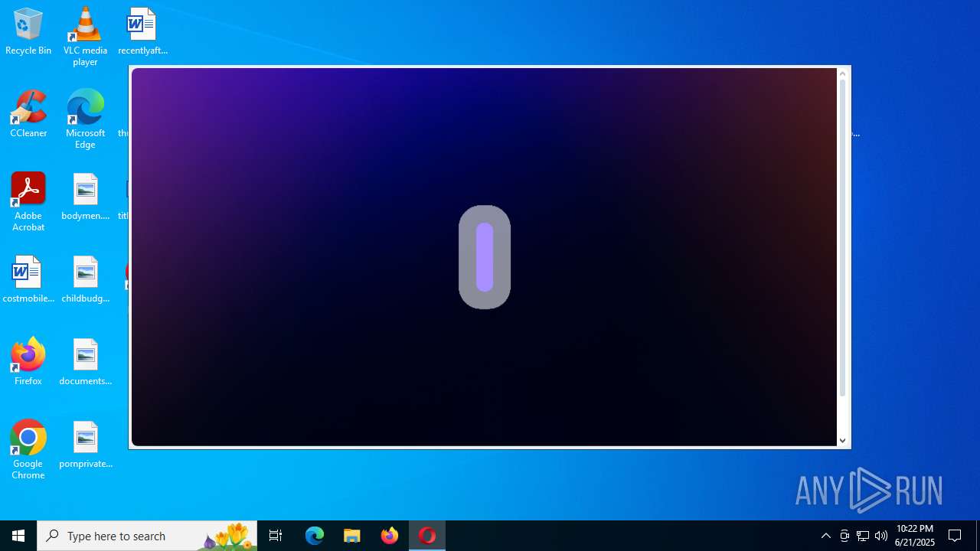This screenshot has width=980, height=551.
Task: Open File Explorer from the taskbar
Action: 352,536
